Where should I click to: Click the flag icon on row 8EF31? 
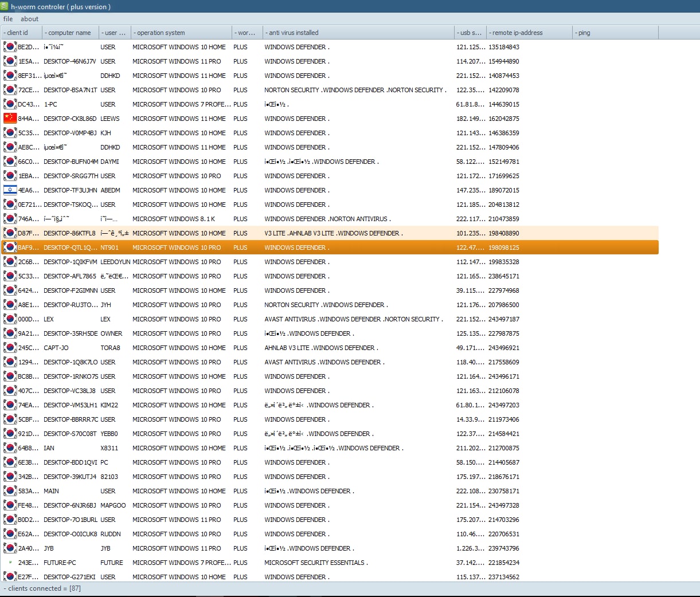[10, 76]
